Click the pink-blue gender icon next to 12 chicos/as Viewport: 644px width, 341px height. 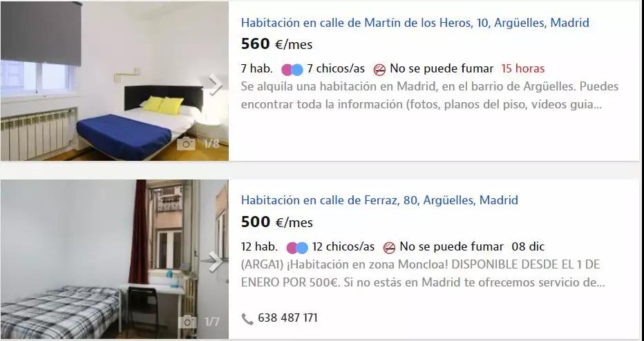tap(297, 248)
